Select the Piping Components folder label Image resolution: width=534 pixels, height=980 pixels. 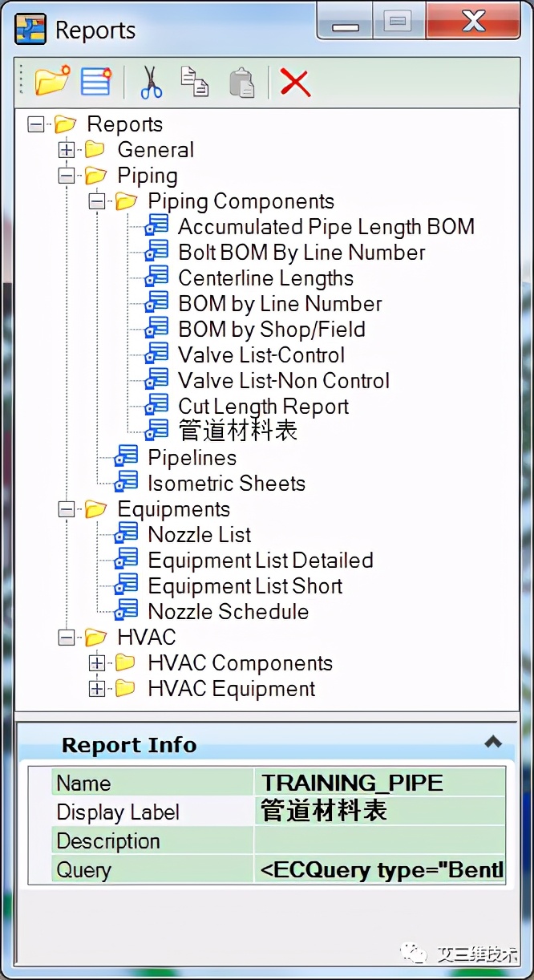tap(241, 201)
